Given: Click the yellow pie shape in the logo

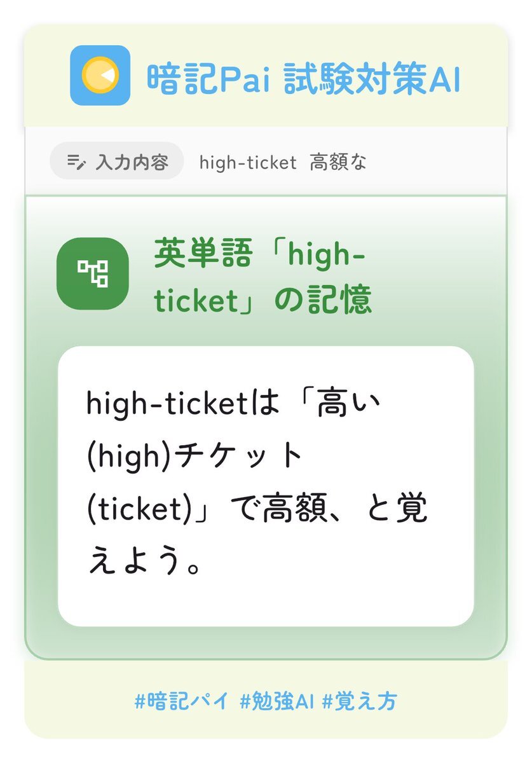Looking at the screenshot, I should (100, 75).
